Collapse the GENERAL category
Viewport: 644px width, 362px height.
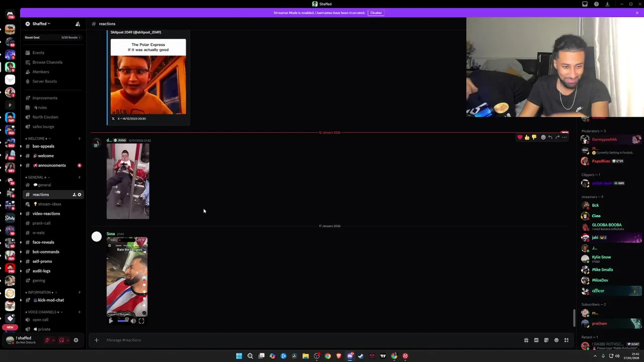[38, 177]
